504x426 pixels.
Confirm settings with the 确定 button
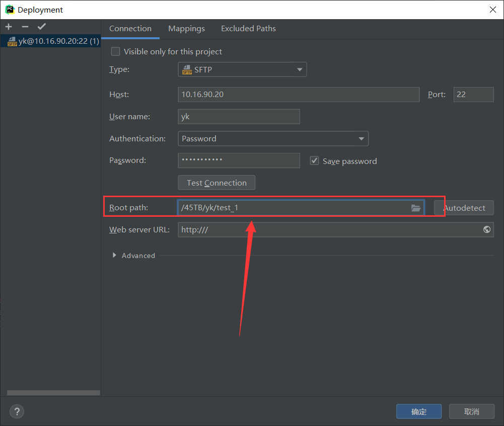coord(418,411)
